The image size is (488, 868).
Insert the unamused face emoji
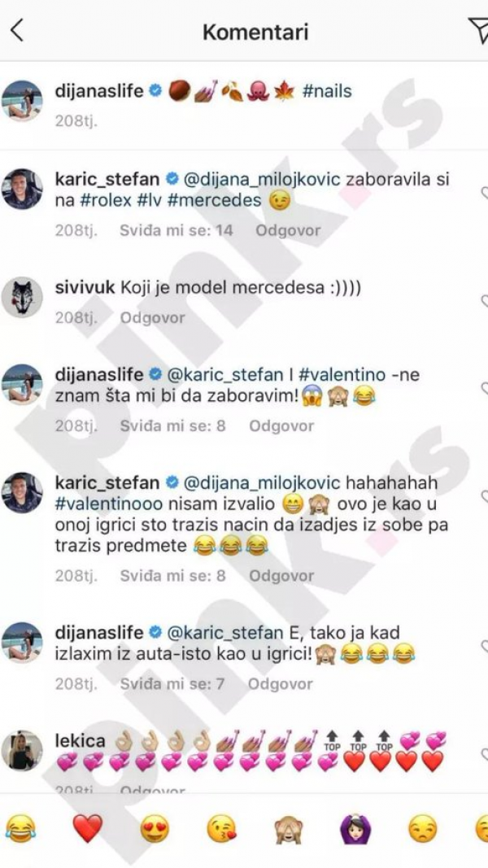pyautogui.click(x=423, y=830)
